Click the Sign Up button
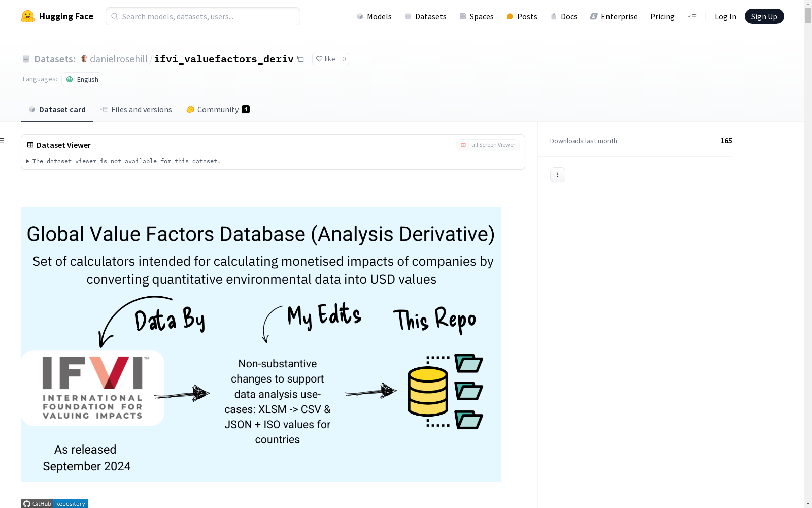Screen dimensions: 812x508 pos(764,16)
